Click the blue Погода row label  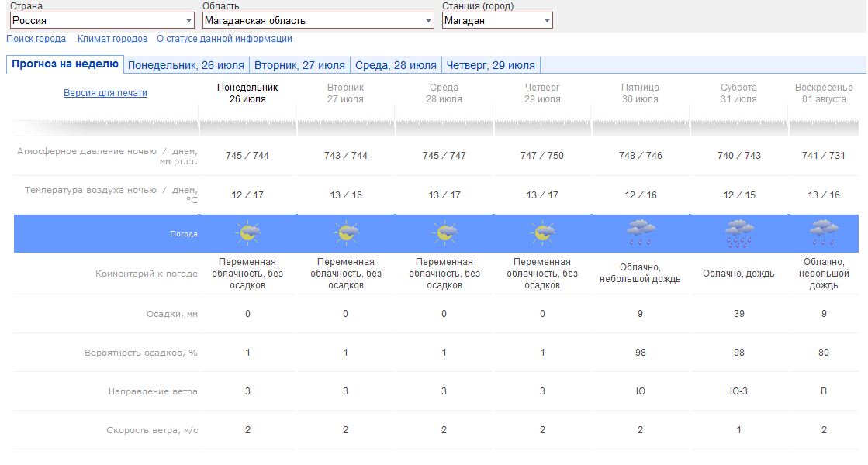[x=184, y=233]
